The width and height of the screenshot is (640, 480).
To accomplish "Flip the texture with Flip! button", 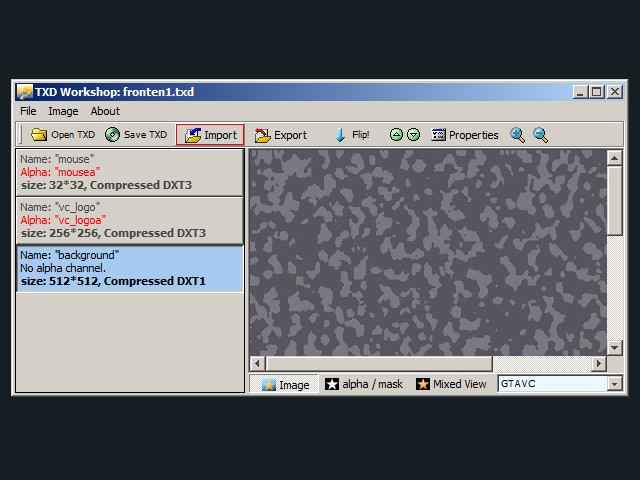I will click(352, 135).
